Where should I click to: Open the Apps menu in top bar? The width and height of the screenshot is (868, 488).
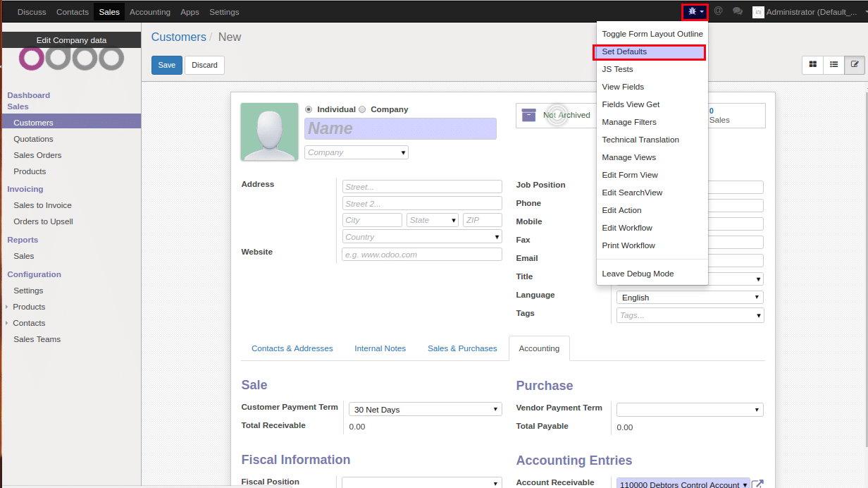[x=190, y=12]
